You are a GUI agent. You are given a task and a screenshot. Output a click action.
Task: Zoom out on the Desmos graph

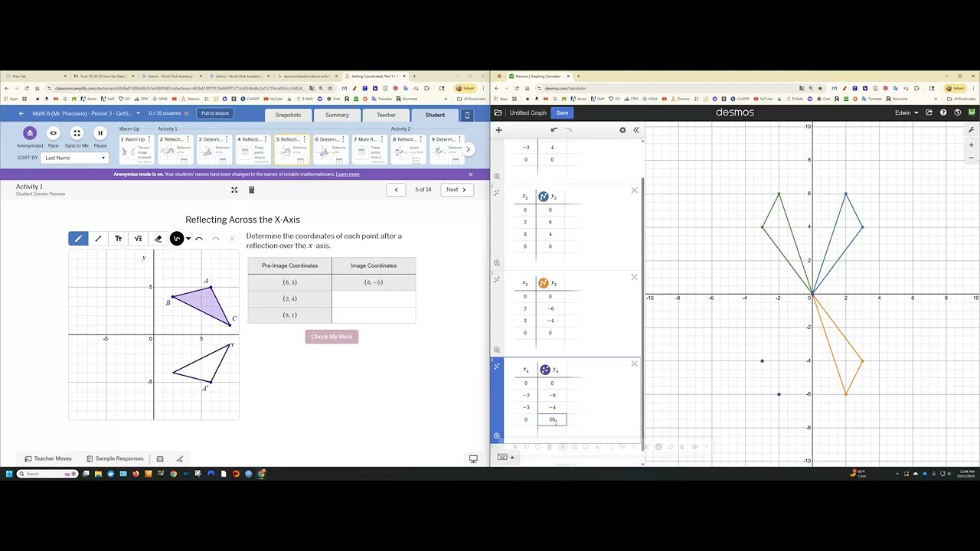tap(972, 158)
